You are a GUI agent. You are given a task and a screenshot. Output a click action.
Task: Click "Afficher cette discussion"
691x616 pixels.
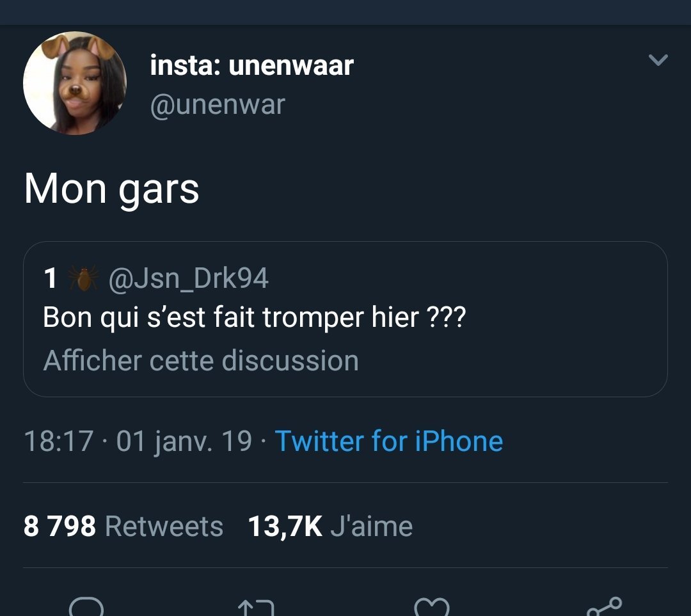(201, 361)
